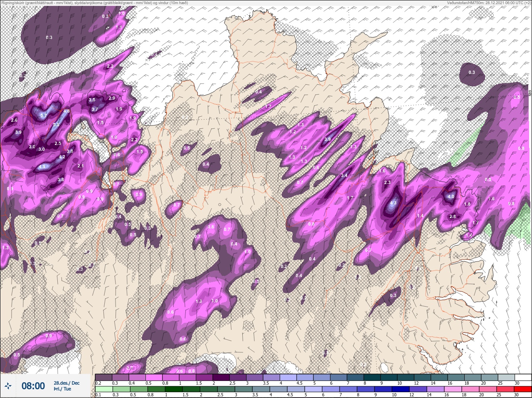The height and width of the screenshot is (398, 532).
Task: Select the white 30 swatch ending upper legend
Action: coord(522,377)
